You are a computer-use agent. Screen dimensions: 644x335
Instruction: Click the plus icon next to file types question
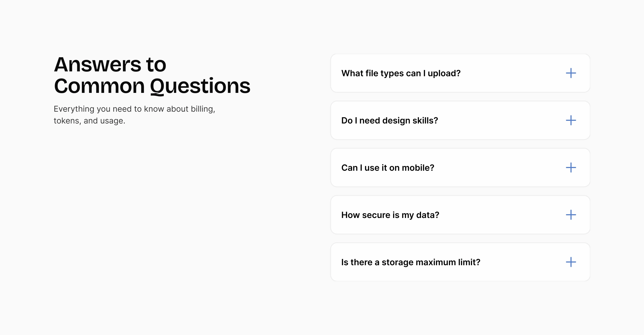coord(571,73)
